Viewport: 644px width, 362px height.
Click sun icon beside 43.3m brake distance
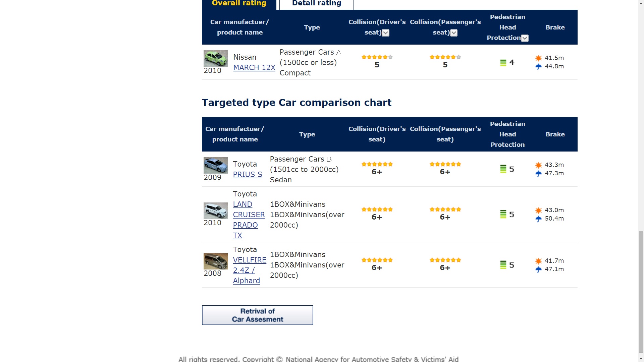538,165
